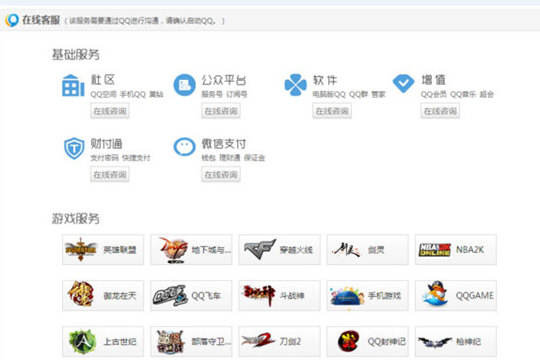Select the 手机游戏 logo
This screenshot has height=360, width=540.
[347, 296]
